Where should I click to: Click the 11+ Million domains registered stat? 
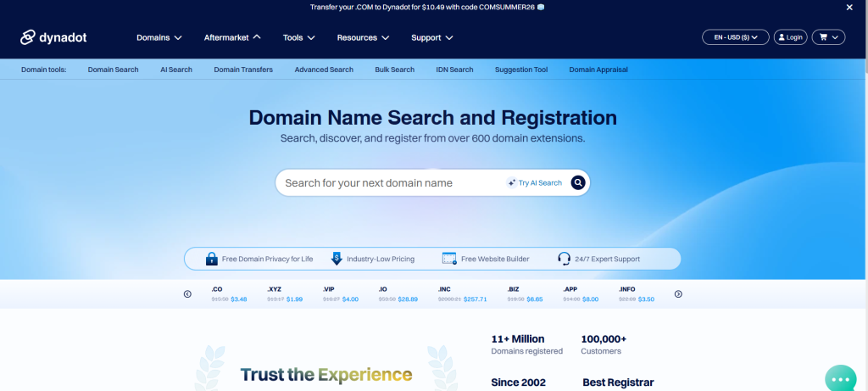[526, 344]
